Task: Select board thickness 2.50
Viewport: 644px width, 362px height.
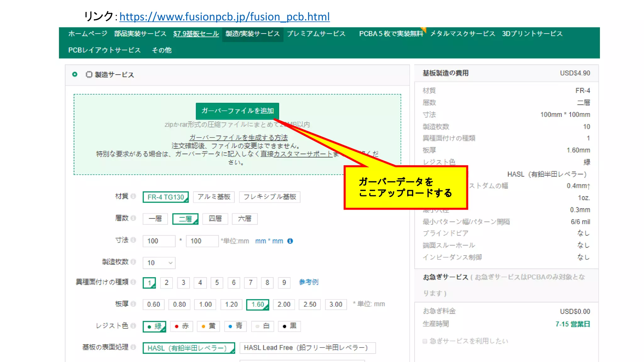Action: click(x=310, y=304)
